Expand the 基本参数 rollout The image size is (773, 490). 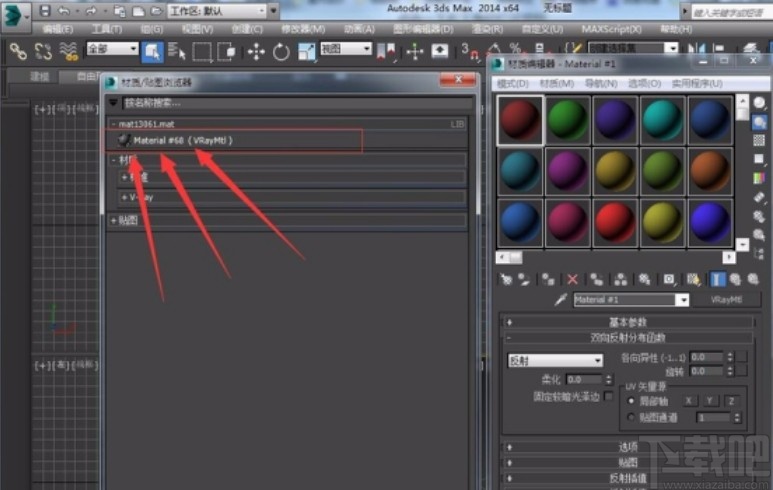coord(627,322)
